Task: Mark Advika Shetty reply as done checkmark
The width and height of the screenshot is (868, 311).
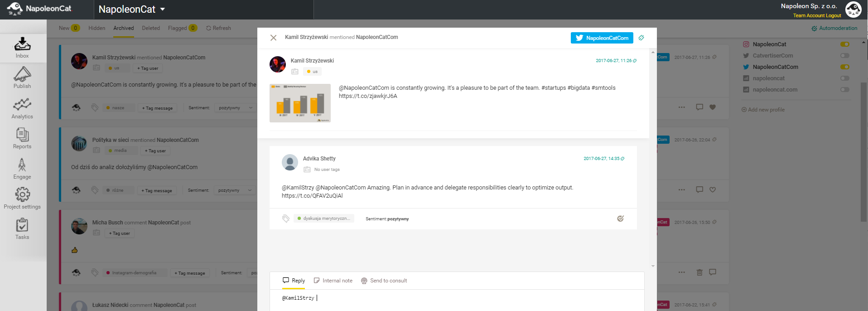Action: (620, 219)
